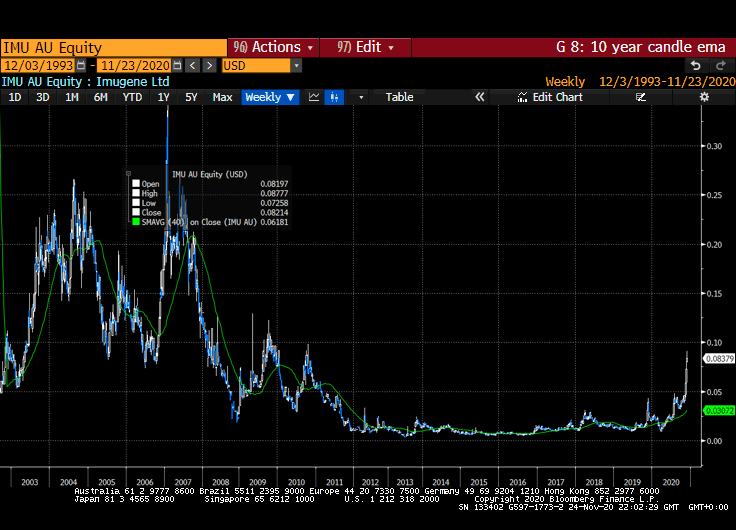Collapse the chart legend box
This screenshot has width=736, height=530.
point(129,173)
